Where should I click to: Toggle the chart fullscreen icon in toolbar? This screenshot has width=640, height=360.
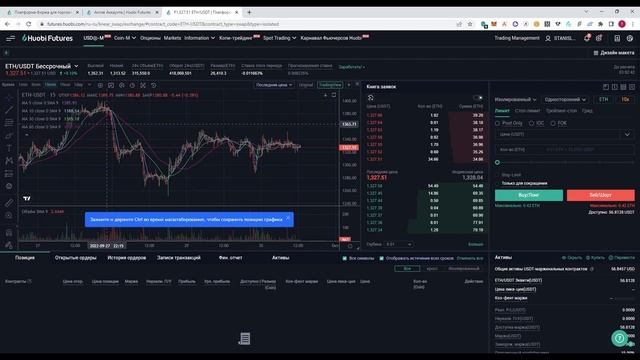point(143,85)
